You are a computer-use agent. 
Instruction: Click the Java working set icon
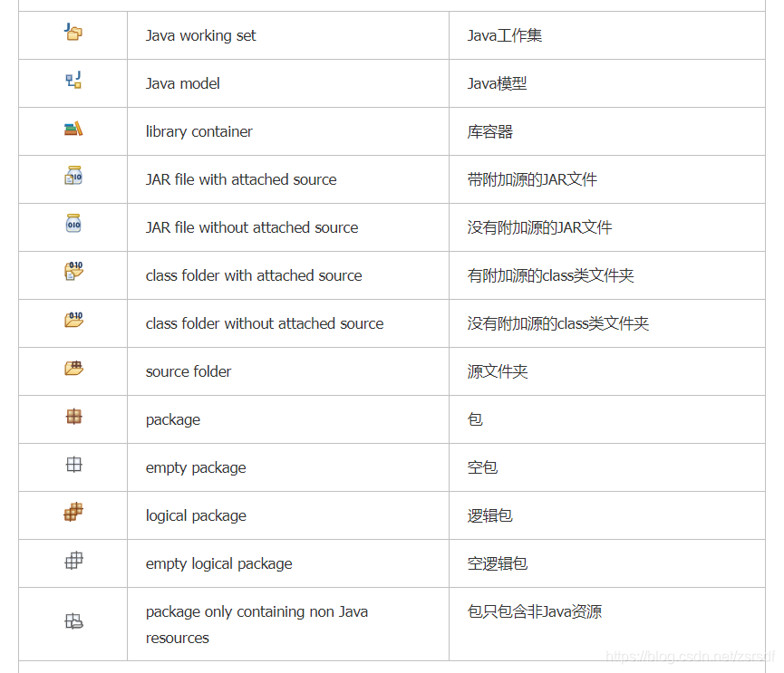73,32
